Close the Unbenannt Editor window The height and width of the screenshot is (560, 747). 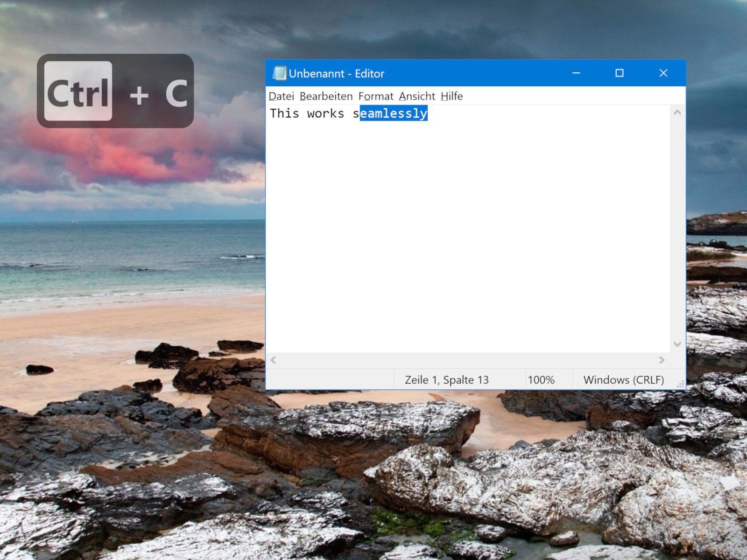pos(663,73)
